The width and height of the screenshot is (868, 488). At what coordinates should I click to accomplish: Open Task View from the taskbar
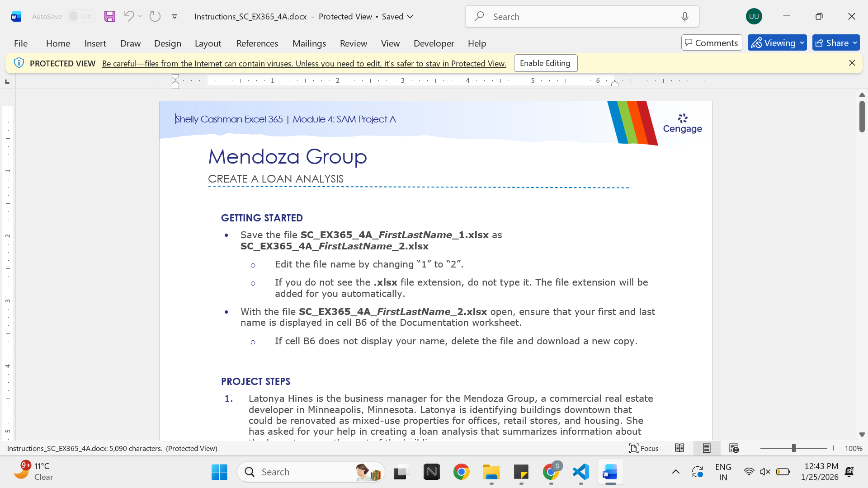coord(401,472)
